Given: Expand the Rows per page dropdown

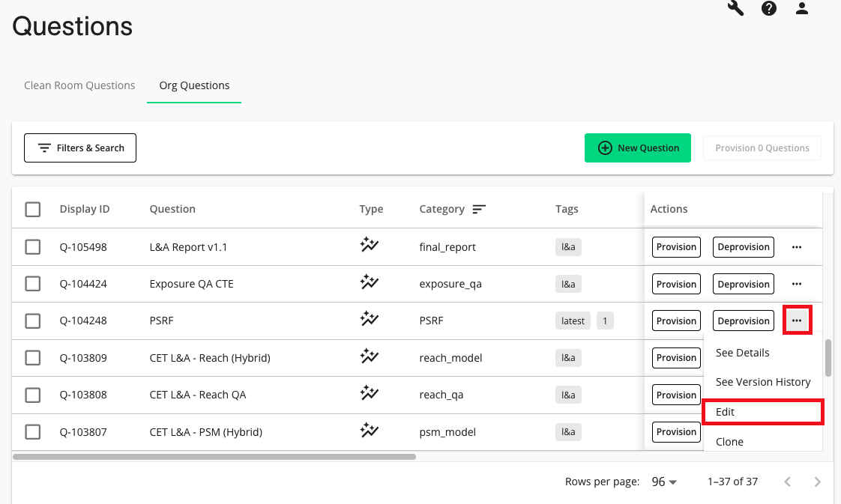Looking at the screenshot, I should coord(664,482).
